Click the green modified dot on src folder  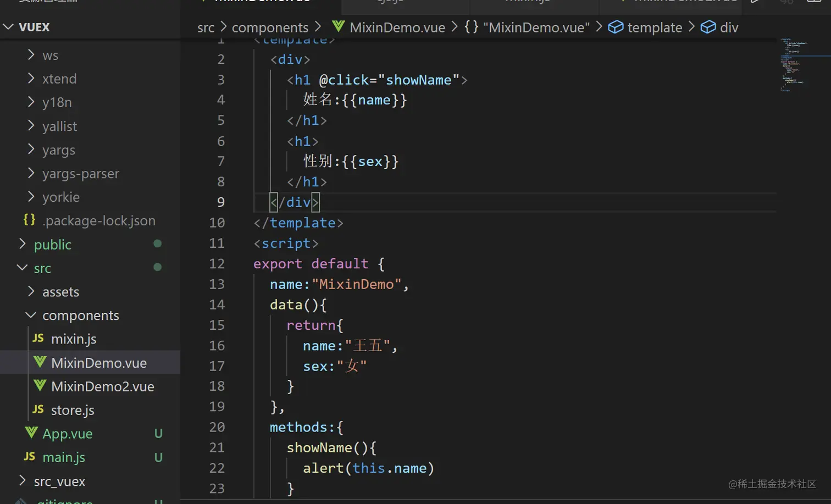[157, 267]
